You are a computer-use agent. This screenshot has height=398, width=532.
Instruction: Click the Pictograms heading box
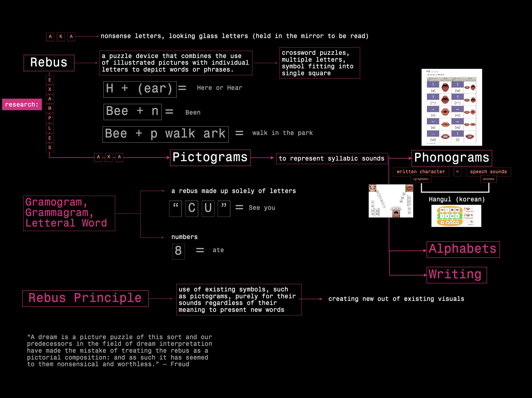coord(210,158)
